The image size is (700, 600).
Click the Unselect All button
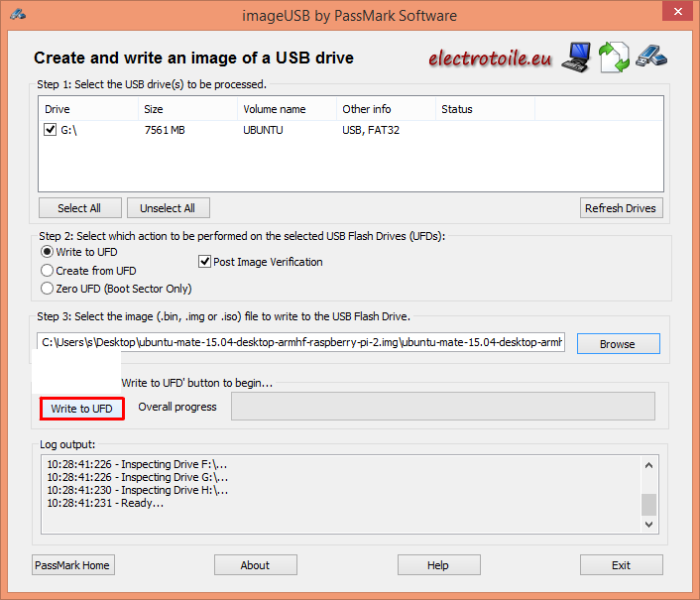coord(169,208)
